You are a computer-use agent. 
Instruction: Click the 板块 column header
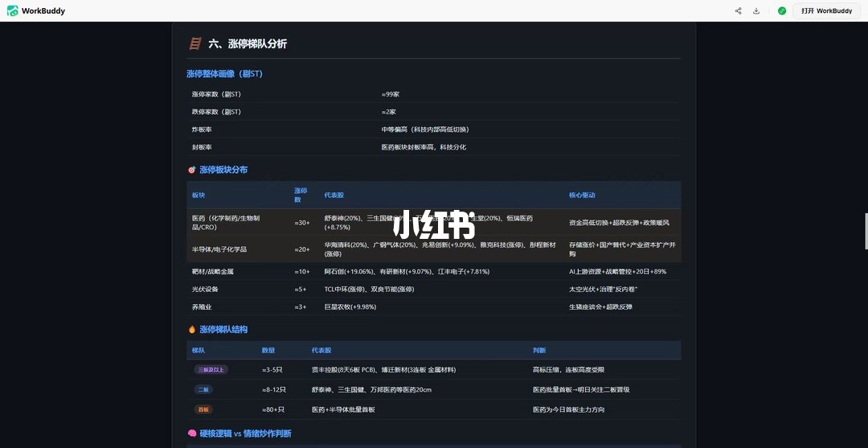click(x=199, y=195)
